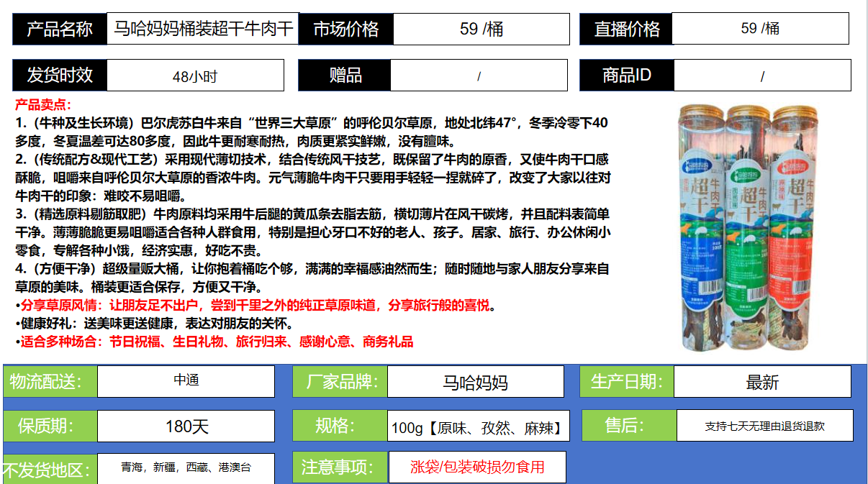Viewport: 868px width, 484px height.
Task: Click the 48小时 shipping time cell
Action: click(194, 76)
